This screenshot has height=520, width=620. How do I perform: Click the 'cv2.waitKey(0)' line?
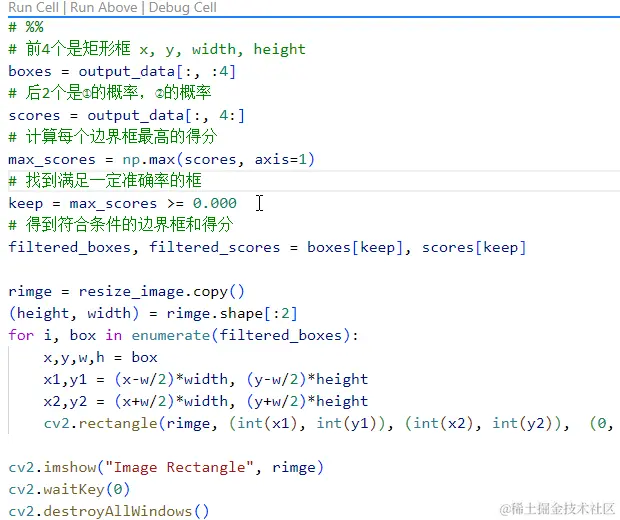(x=69, y=489)
